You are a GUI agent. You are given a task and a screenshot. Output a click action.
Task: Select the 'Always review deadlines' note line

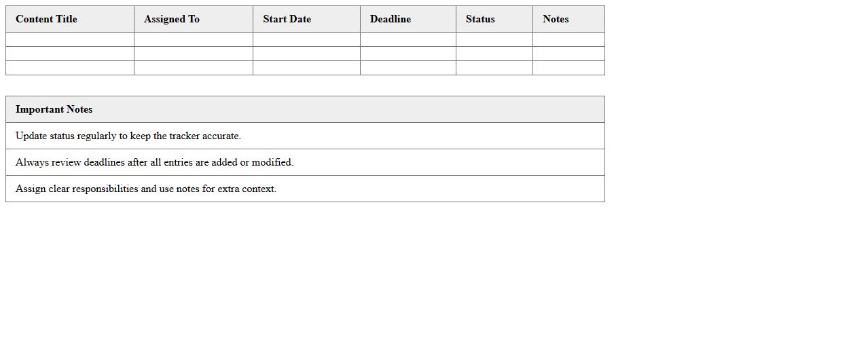pos(154,162)
